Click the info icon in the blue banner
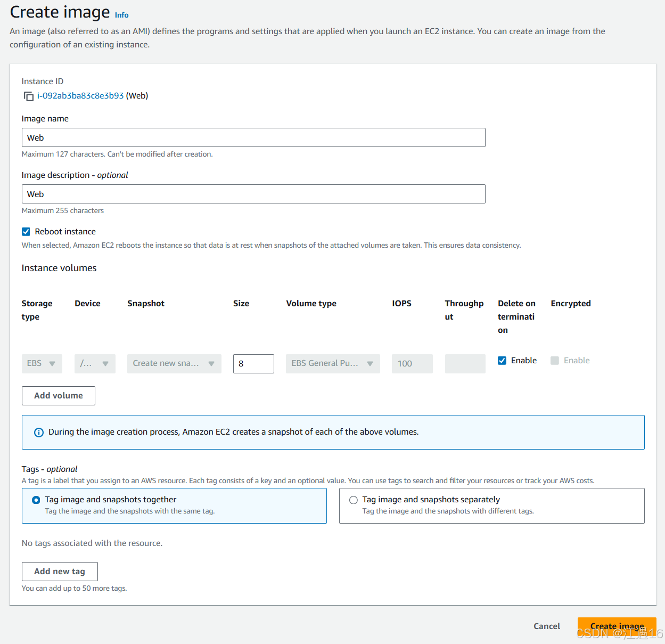Screen dimensions: 665x644 point(38,432)
